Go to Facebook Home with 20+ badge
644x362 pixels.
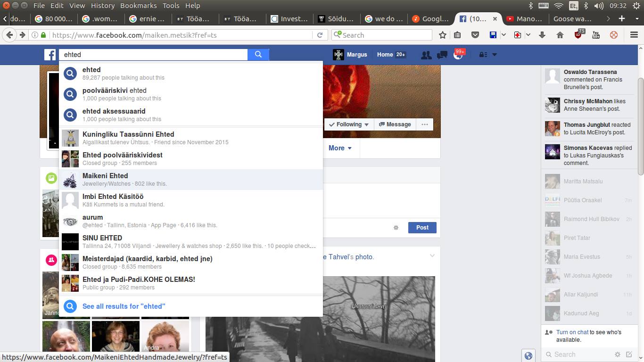pyautogui.click(x=391, y=55)
